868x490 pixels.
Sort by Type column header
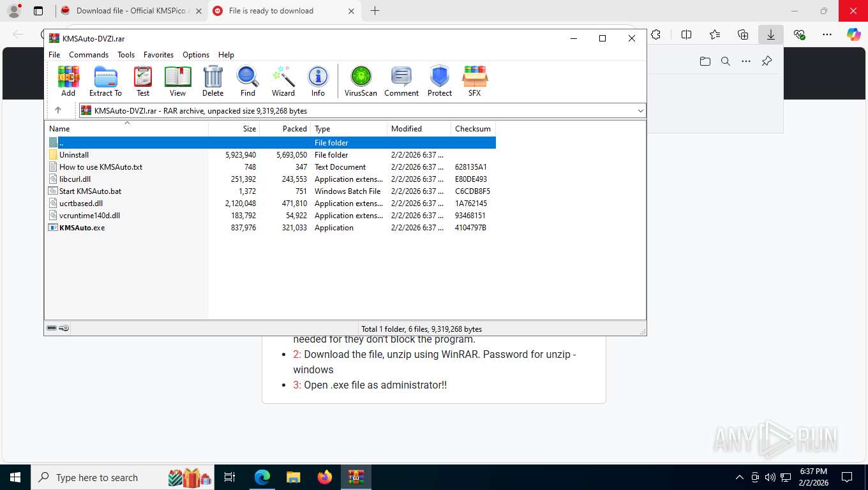349,128
